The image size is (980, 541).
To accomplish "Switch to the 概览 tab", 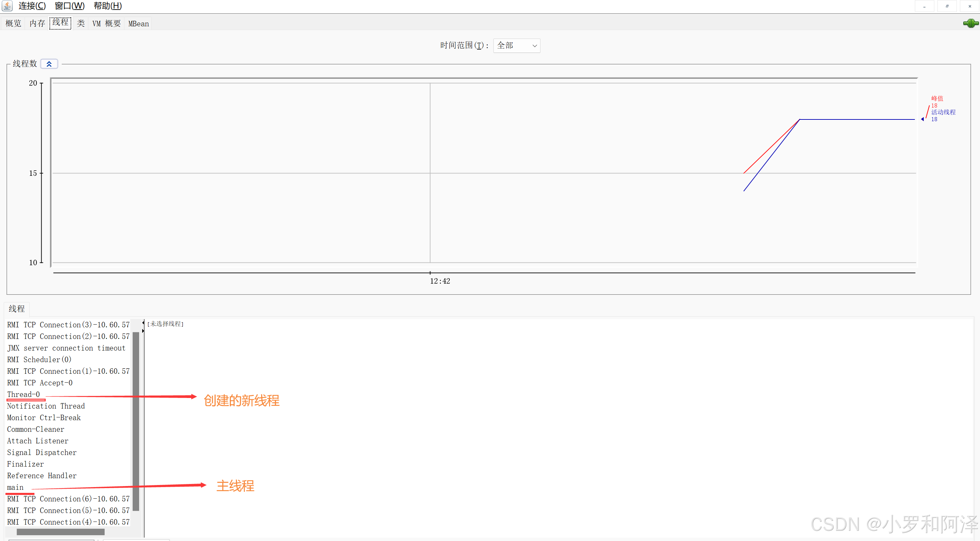I will (x=13, y=24).
